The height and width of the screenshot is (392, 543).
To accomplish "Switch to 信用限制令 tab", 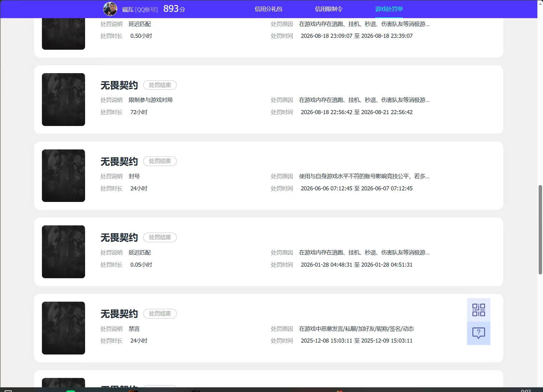I will click(x=329, y=9).
